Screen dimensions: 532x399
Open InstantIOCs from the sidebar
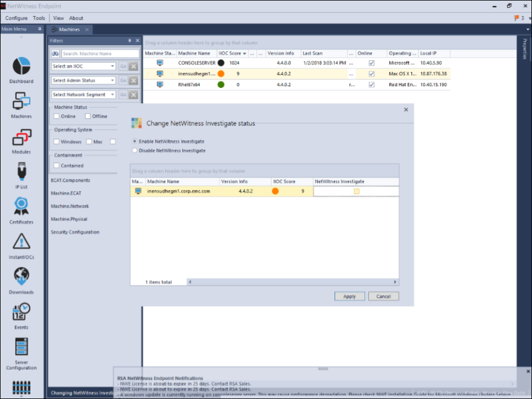click(21, 243)
